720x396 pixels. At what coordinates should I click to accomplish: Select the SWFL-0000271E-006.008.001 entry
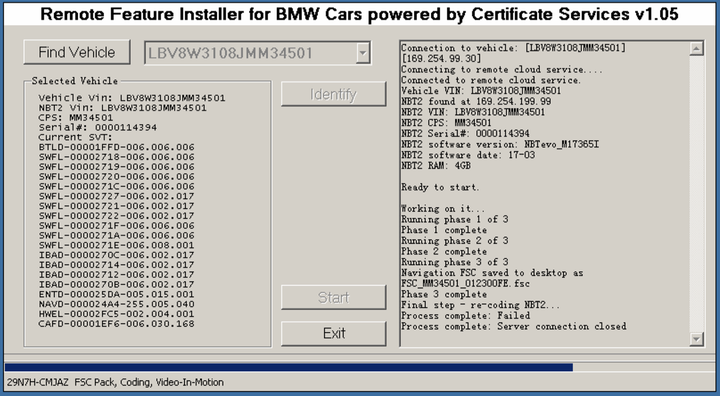(116, 245)
